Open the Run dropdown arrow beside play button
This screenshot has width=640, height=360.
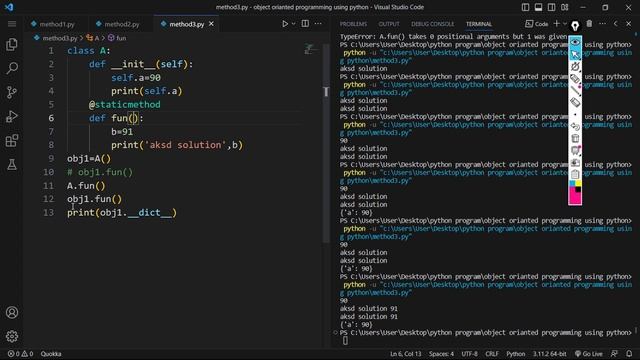coord(293,24)
